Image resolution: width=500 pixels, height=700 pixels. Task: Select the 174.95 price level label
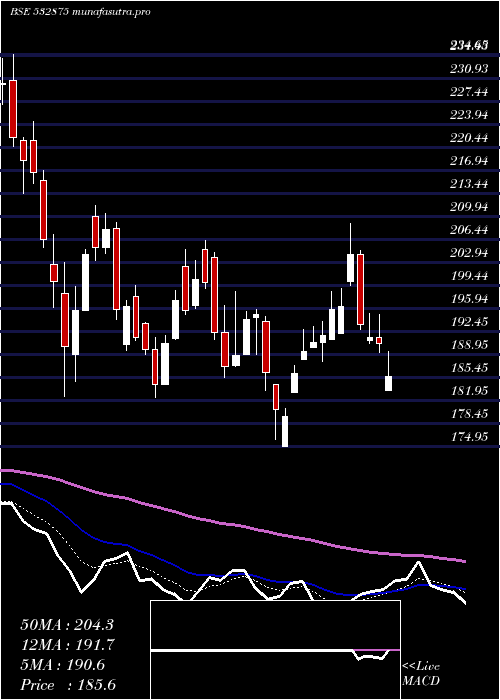tap(468, 437)
